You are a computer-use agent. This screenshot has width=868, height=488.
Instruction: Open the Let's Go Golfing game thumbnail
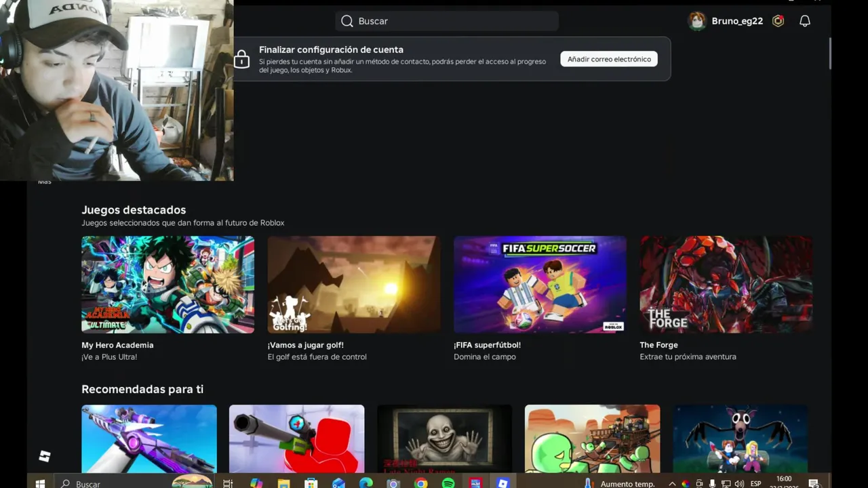coord(354,285)
